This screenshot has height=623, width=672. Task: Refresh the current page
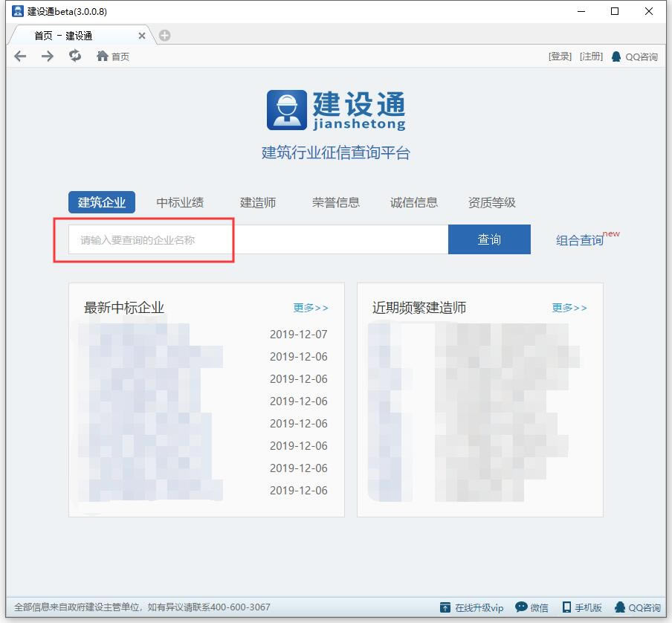click(x=74, y=56)
